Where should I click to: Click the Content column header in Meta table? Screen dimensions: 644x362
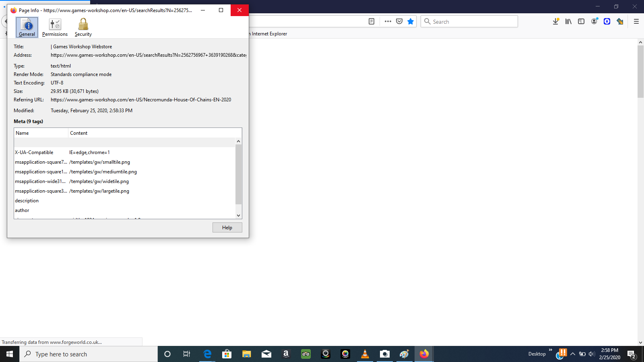[155, 133]
